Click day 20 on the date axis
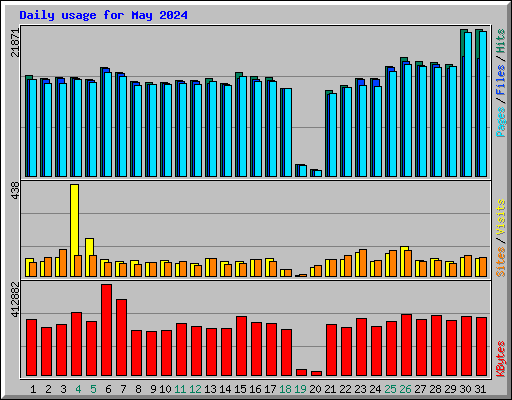The width and height of the screenshot is (512, 400). [315, 389]
